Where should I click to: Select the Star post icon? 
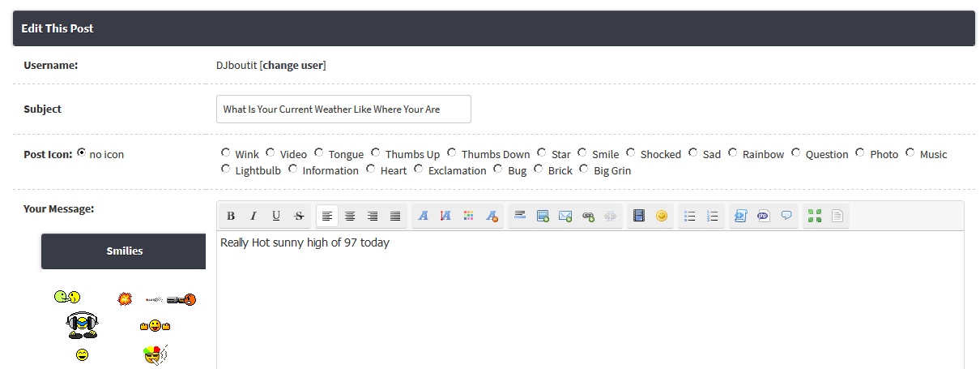coord(542,152)
